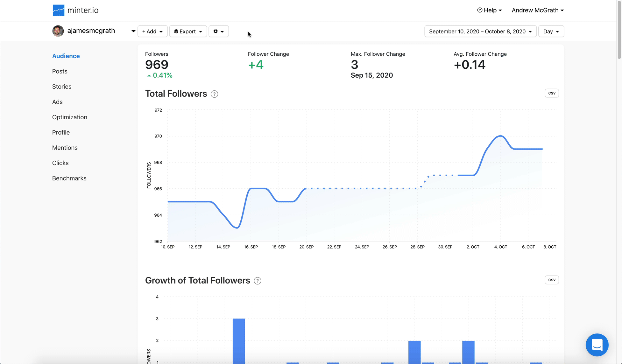Open the + Add dropdown

click(x=152, y=31)
